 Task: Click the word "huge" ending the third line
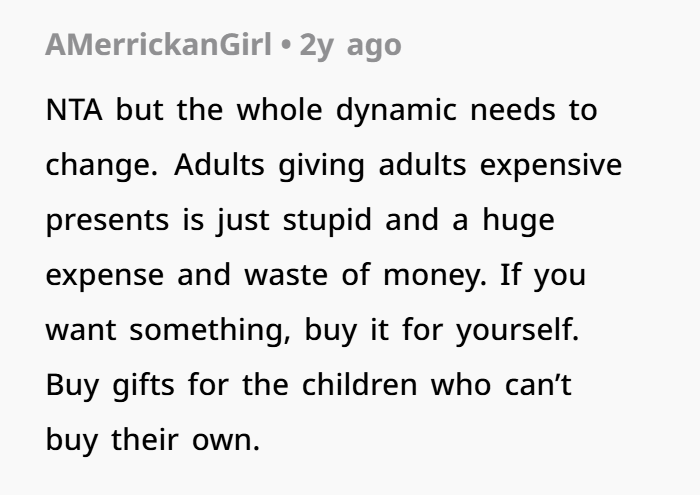point(517,220)
